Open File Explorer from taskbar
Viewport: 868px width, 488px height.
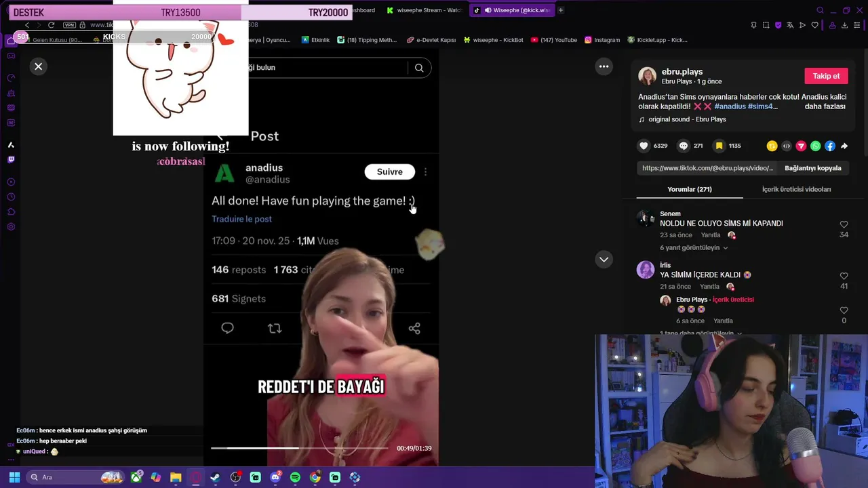[176, 477]
